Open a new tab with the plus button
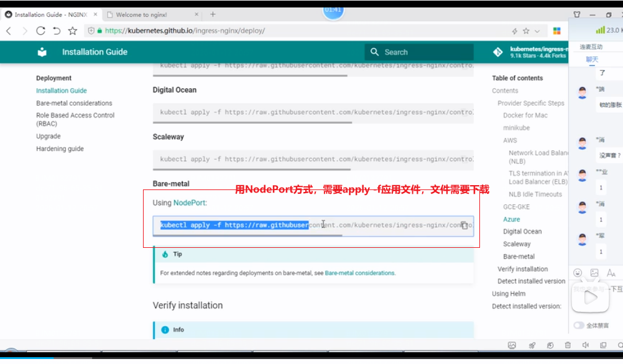 213,14
